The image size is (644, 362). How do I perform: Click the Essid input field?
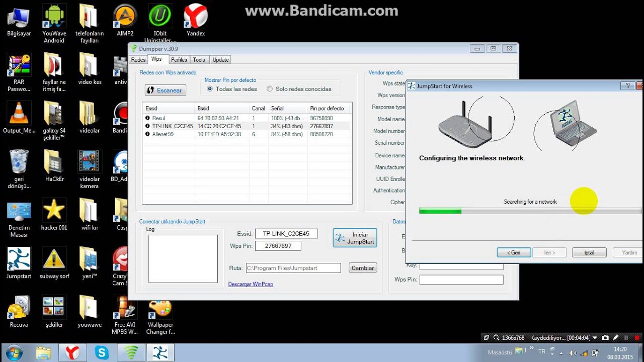pos(286,233)
